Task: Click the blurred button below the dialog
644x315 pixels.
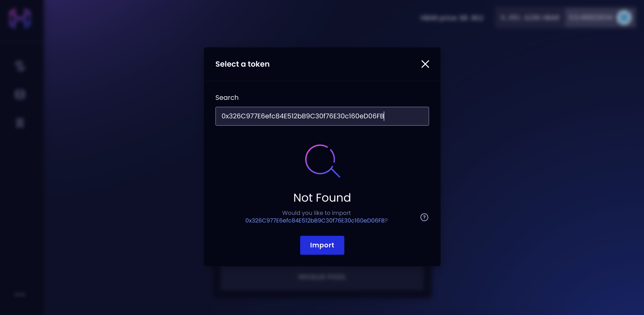Action: click(x=322, y=277)
